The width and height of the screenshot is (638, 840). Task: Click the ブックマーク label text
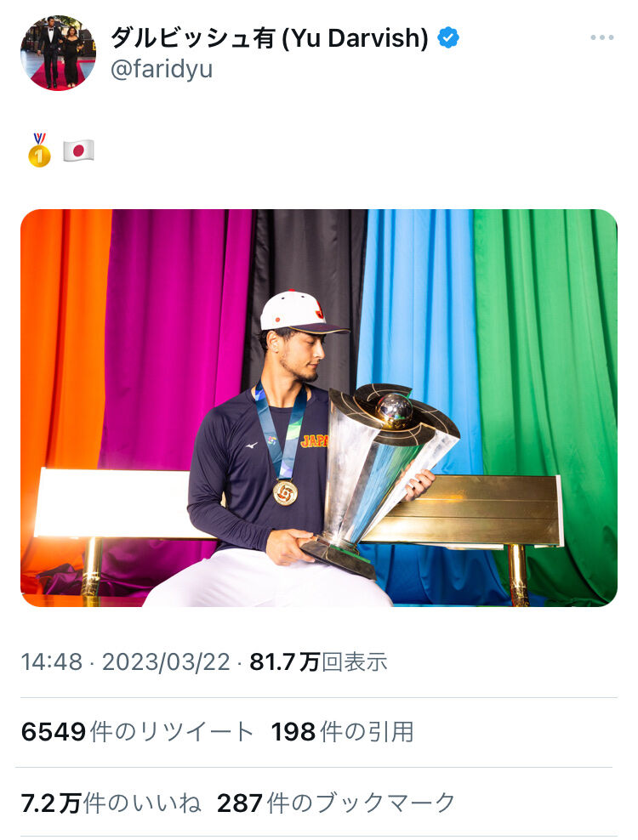(x=385, y=803)
